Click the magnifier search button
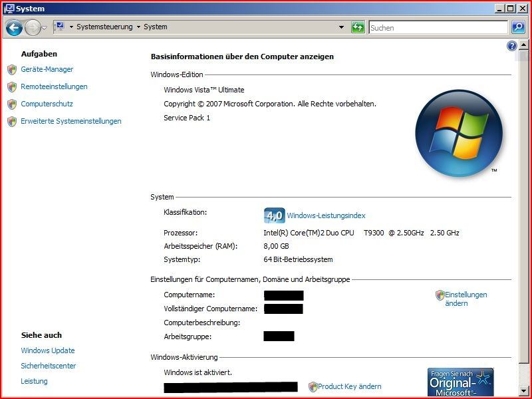Screen dimensions: 532x399 [x=518, y=27]
